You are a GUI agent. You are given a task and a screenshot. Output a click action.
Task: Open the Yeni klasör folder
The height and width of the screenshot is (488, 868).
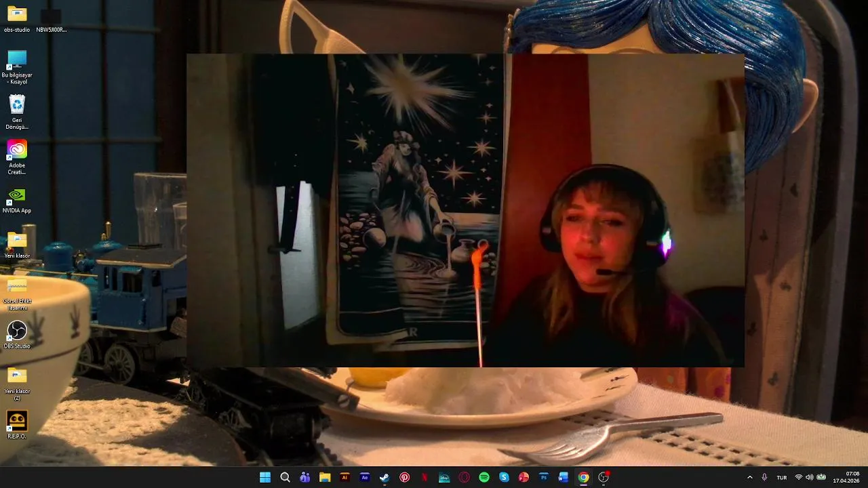[17, 245]
